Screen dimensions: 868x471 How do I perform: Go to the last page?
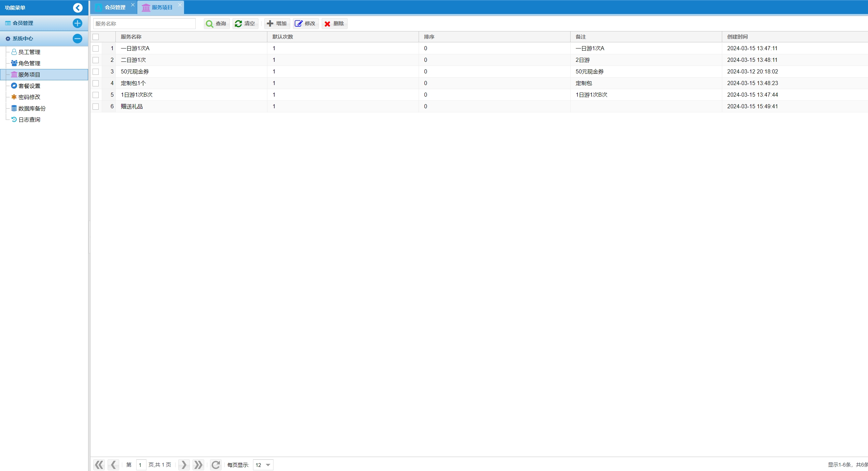pyautogui.click(x=198, y=465)
